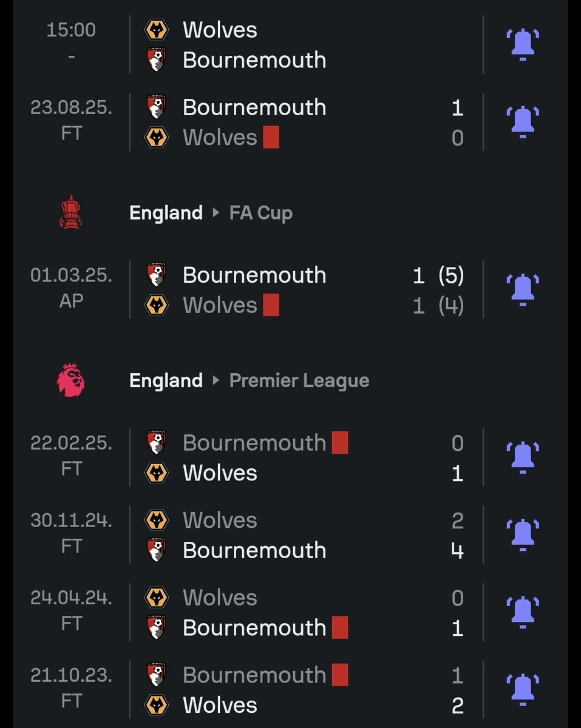The width and height of the screenshot is (581, 728).
Task: Click Wolves red card in 23.08.25 match
Action: pyautogui.click(x=271, y=138)
